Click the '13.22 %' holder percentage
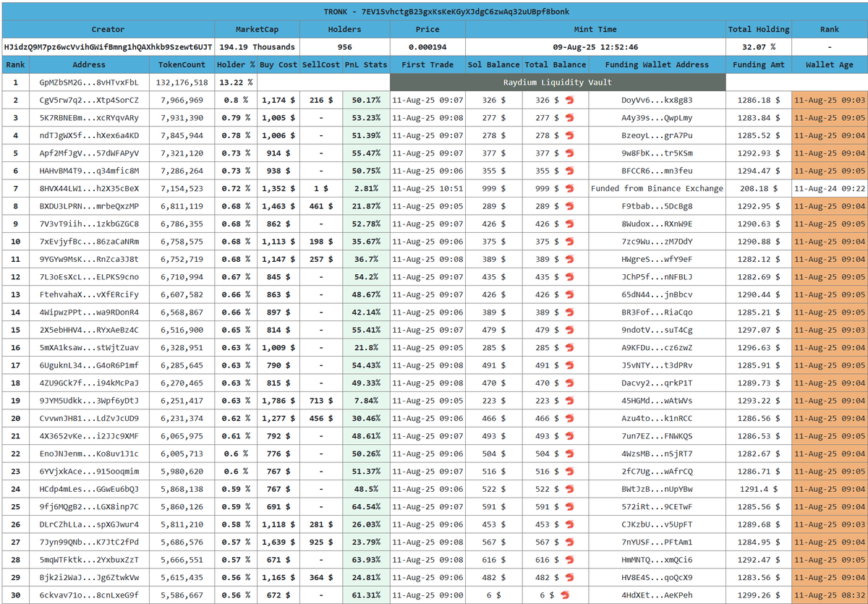 click(x=237, y=82)
